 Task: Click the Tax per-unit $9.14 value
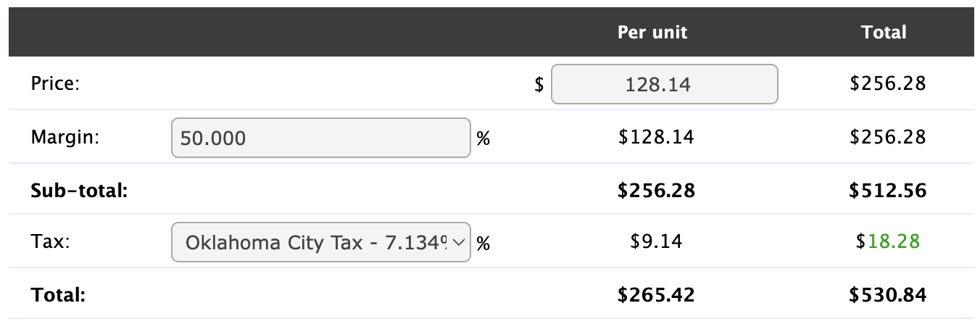656,242
